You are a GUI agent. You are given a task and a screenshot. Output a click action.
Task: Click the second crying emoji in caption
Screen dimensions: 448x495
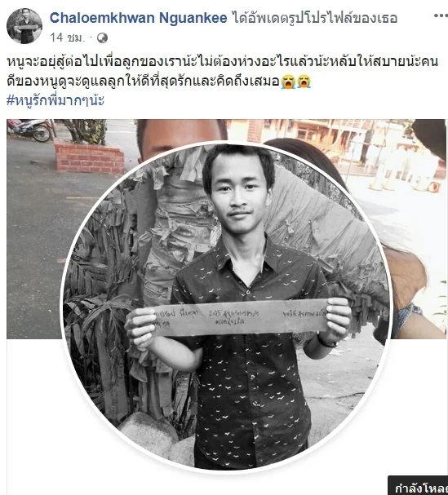[x=304, y=82]
